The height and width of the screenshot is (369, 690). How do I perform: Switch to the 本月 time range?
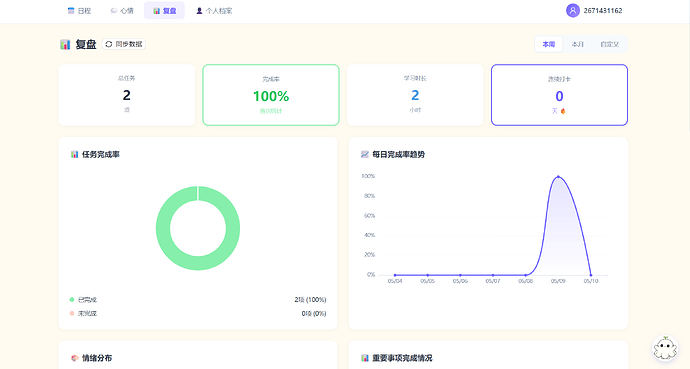[x=577, y=44]
